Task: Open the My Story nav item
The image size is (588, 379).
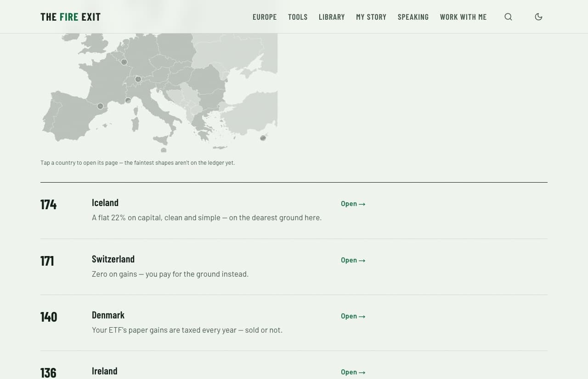Action: tap(371, 17)
